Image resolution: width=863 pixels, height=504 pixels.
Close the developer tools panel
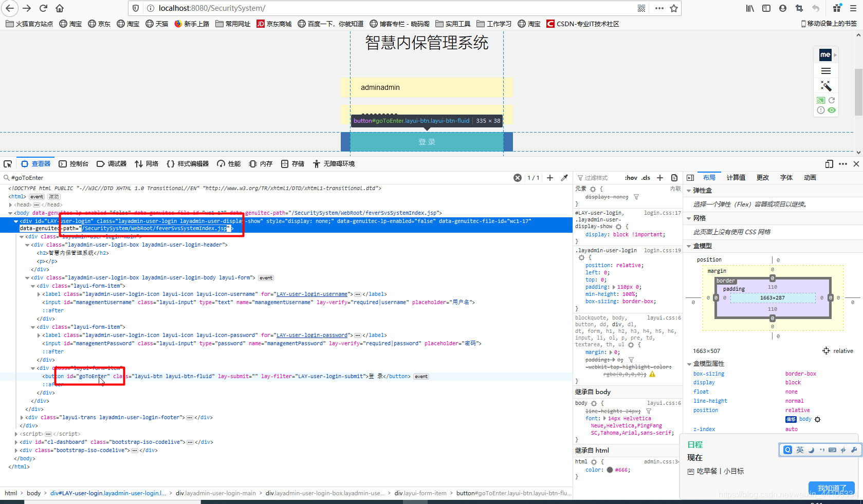pos(856,164)
